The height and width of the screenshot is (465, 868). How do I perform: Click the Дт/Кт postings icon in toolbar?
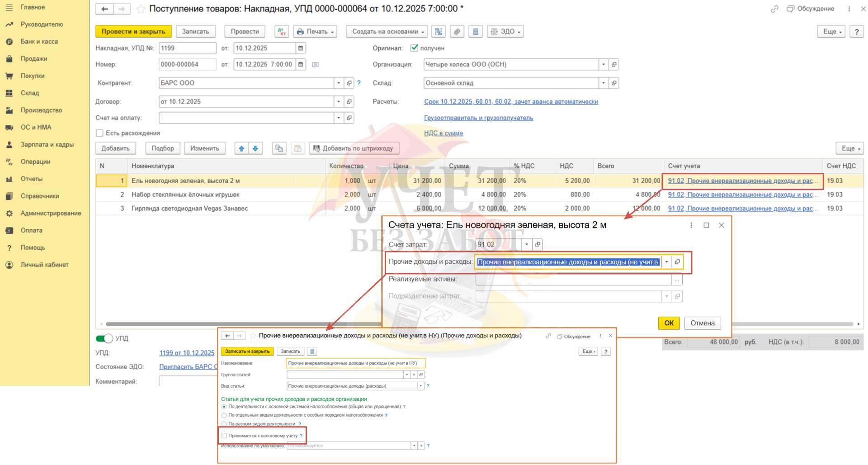click(x=282, y=32)
